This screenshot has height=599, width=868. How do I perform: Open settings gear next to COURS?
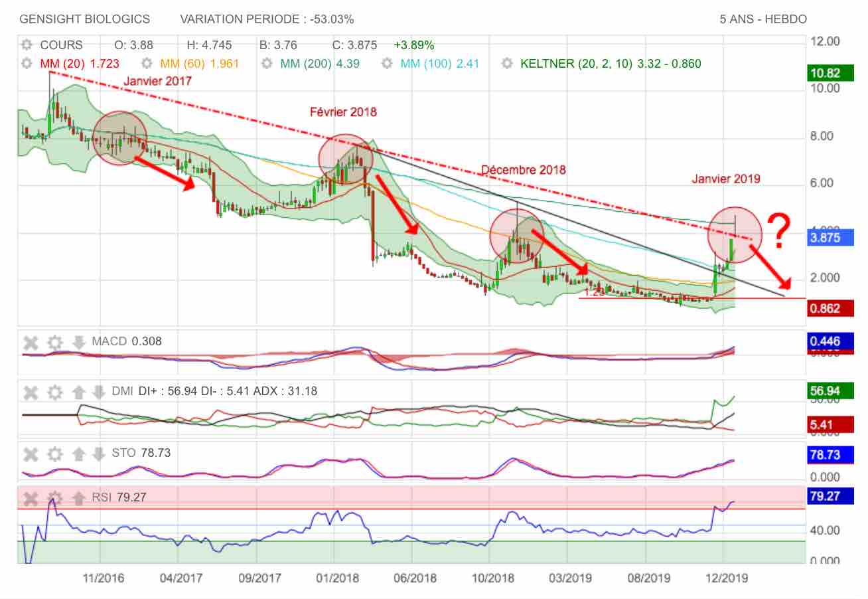pyautogui.click(x=27, y=46)
